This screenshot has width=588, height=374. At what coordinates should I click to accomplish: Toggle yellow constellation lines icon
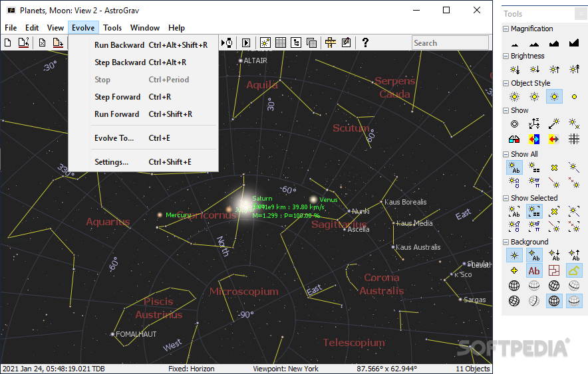point(574,270)
